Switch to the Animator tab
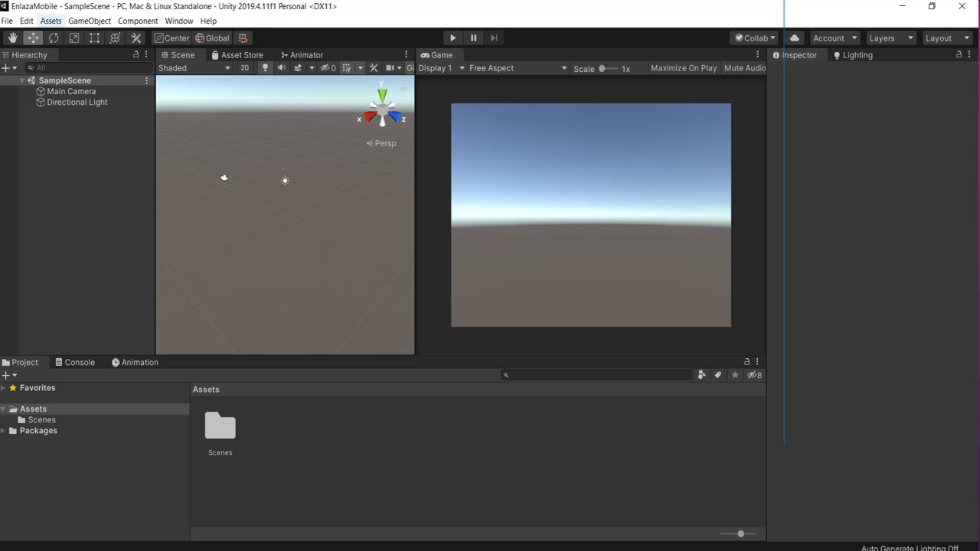980x551 pixels. (x=302, y=55)
